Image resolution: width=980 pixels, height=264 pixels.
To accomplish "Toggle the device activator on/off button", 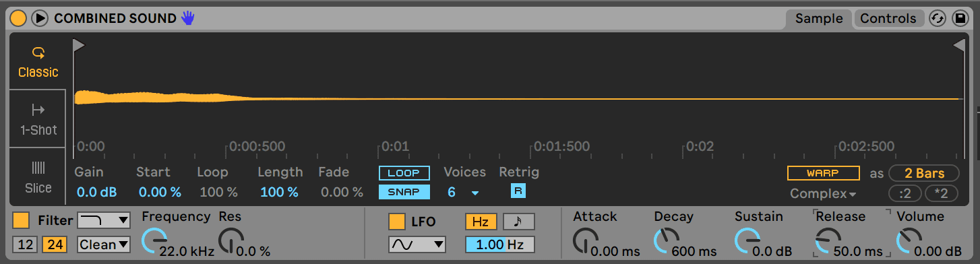I will pyautogui.click(x=18, y=18).
